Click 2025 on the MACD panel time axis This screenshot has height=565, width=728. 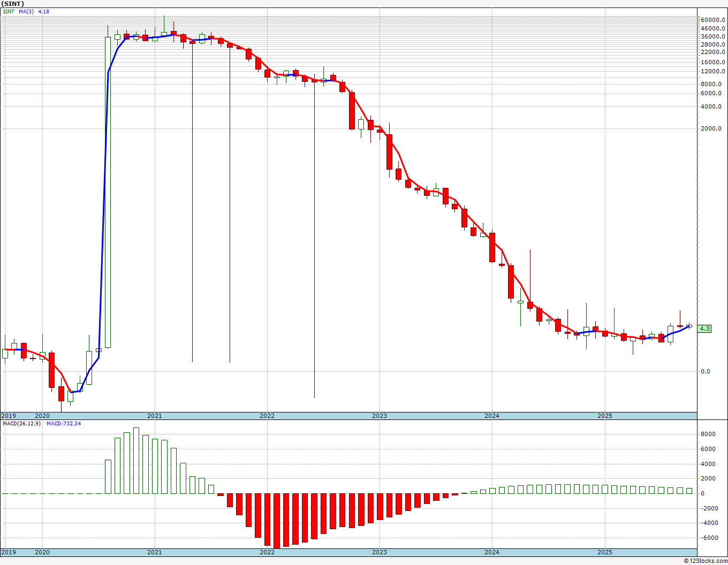pyautogui.click(x=605, y=552)
